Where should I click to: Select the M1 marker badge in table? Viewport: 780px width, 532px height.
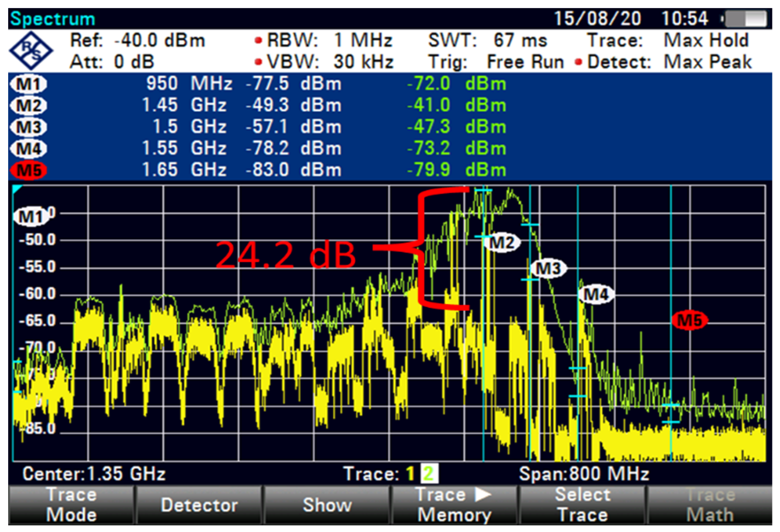point(29,84)
